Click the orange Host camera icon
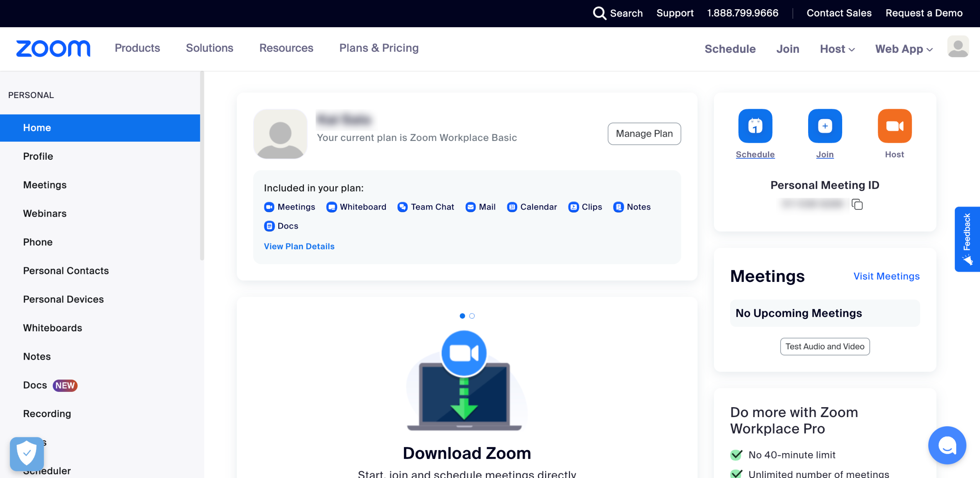The image size is (980, 478). (894, 126)
